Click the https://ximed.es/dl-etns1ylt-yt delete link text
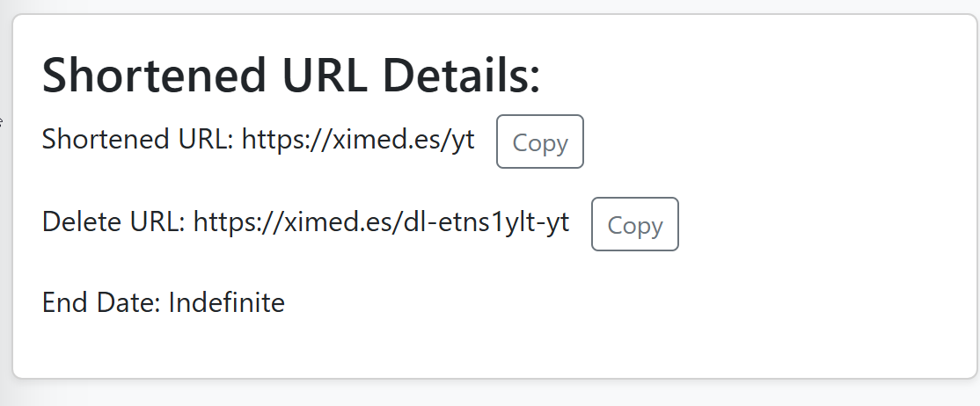Screen dimensions: 980x406 (381, 222)
